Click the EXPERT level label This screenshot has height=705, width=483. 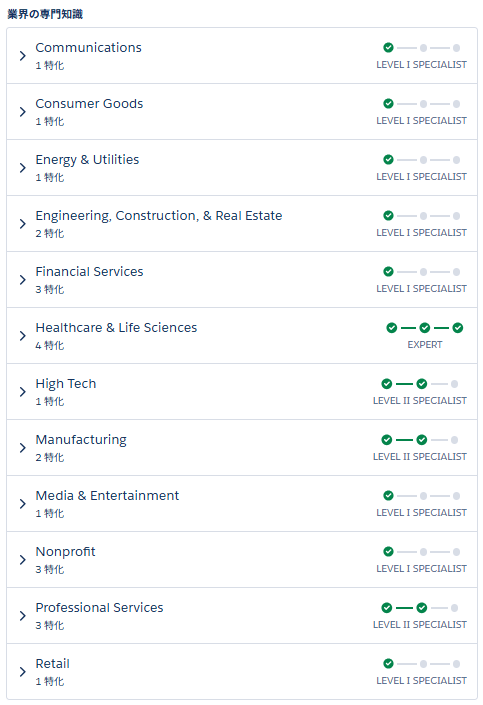coord(425,344)
